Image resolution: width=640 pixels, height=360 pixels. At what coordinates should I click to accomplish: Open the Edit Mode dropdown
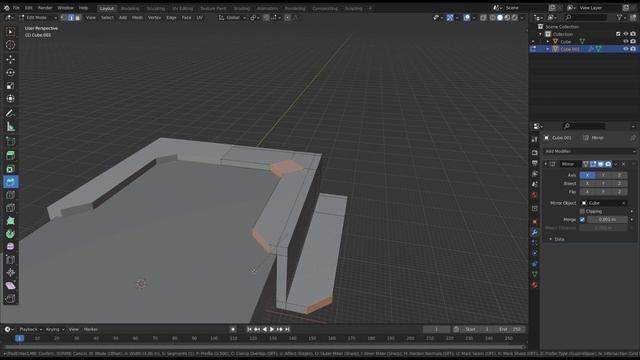click(38, 18)
